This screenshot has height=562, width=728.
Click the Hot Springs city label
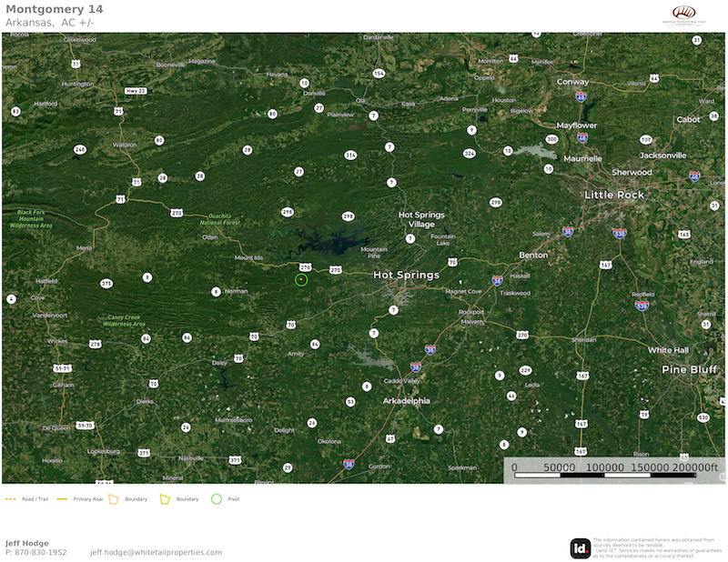point(406,275)
